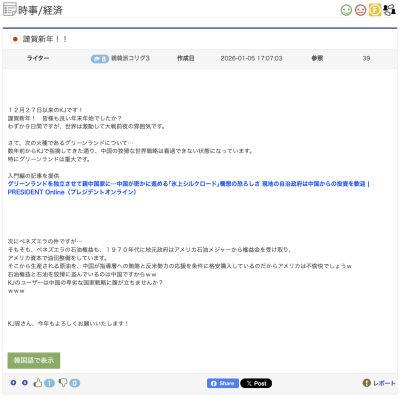The width and height of the screenshot is (400, 397).
Task: Share the post on Facebook
Action: pos(223,383)
